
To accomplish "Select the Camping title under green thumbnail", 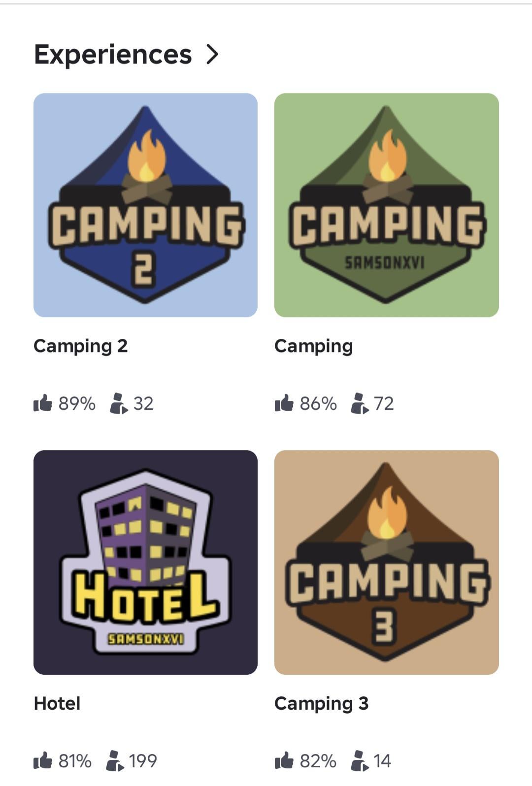I will pyautogui.click(x=314, y=347).
